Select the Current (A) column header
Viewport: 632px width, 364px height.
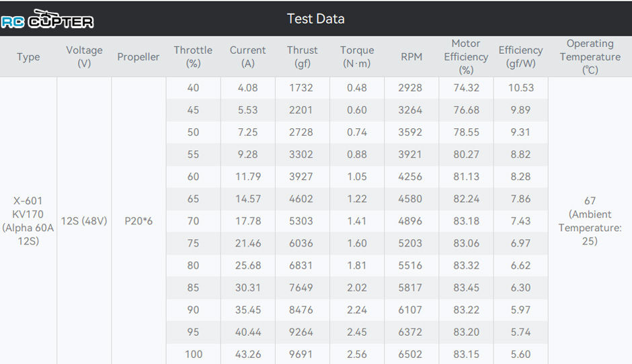(247, 57)
